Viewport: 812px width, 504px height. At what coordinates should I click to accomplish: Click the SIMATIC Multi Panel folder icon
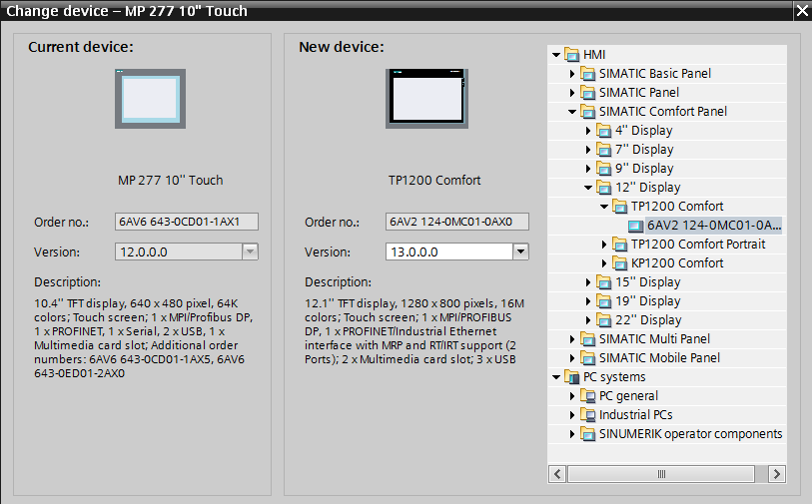[x=587, y=339]
